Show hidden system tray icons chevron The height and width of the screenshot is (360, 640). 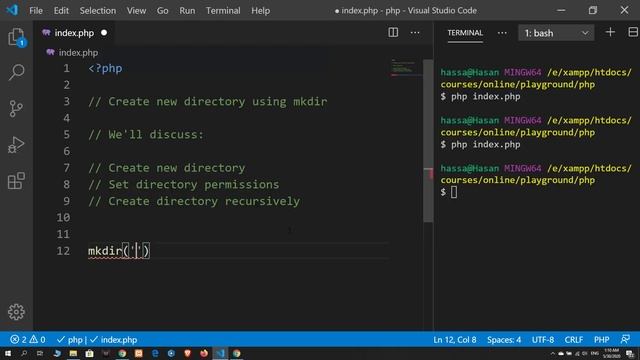pyautogui.click(x=553, y=353)
